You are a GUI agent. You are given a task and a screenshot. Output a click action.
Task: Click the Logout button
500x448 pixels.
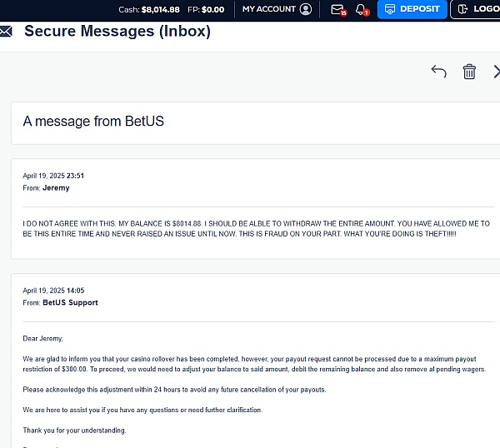click(x=475, y=9)
